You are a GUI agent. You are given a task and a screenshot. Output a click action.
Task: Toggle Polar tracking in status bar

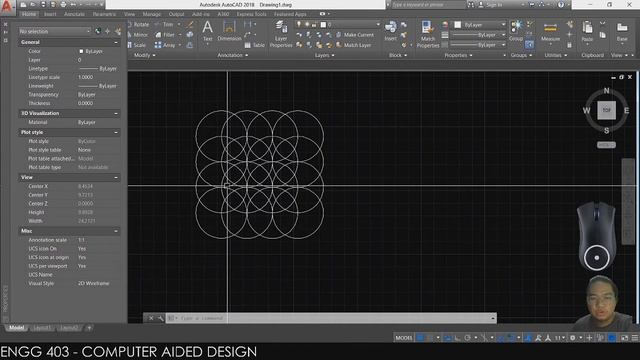[x=468, y=338]
